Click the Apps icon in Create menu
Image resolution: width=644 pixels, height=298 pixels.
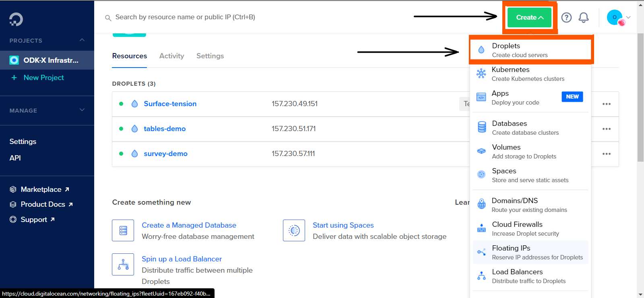[x=481, y=97]
